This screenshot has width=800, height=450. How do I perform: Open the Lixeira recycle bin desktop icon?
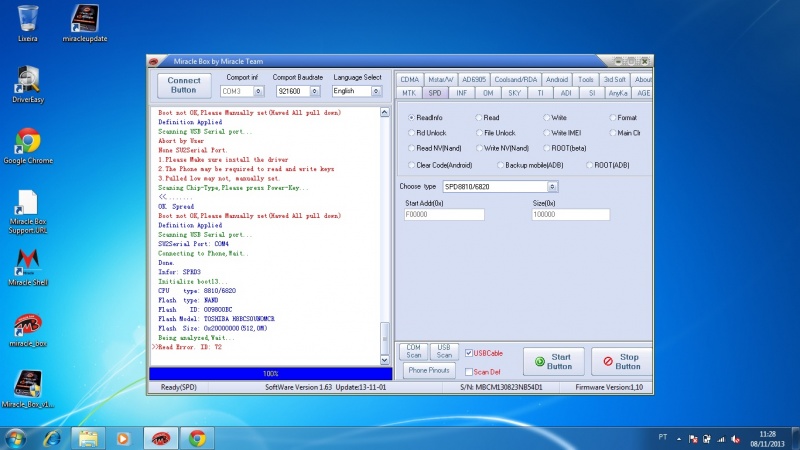tap(28, 22)
